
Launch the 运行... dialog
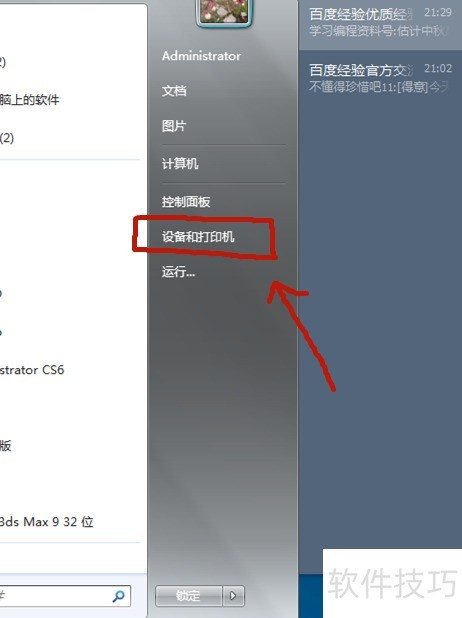coord(178,272)
